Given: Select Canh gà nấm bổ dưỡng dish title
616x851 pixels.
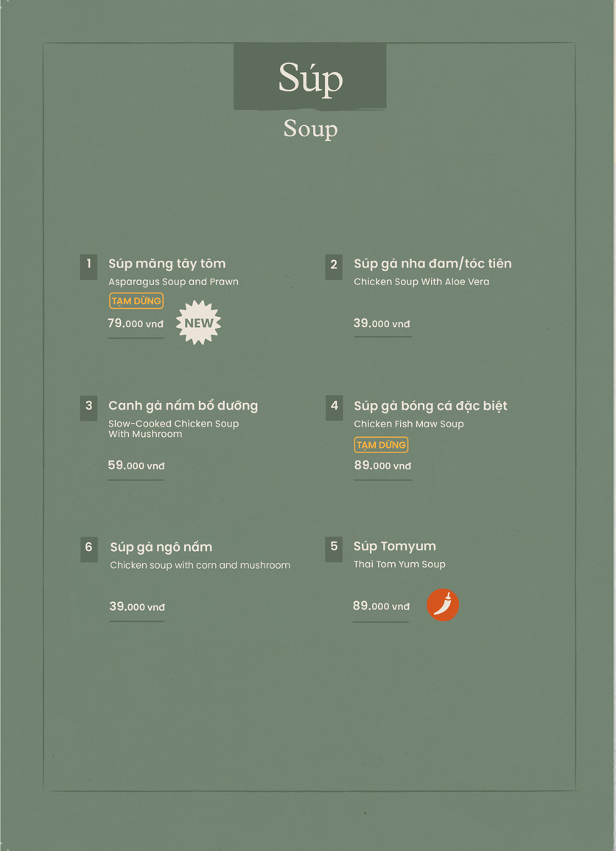Looking at the screenshot, I should point(183,406).
